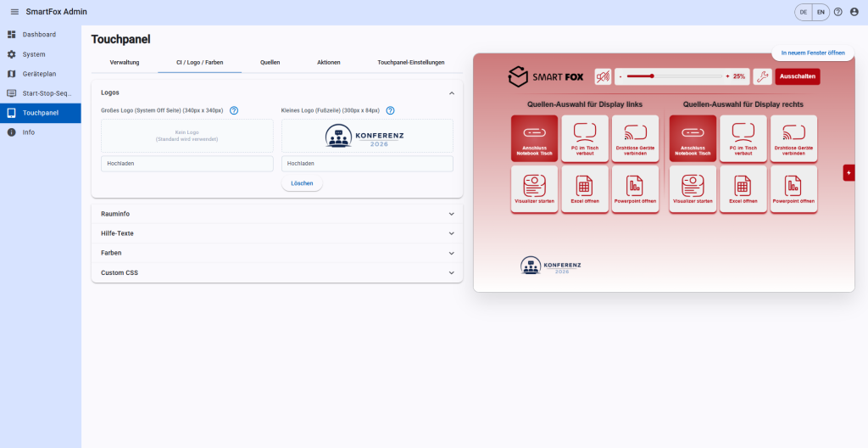Image resolution: width=868 pixels, height=448 pixels.
Task: Open the System settings in the sidebar
Action: click(41, 54)
